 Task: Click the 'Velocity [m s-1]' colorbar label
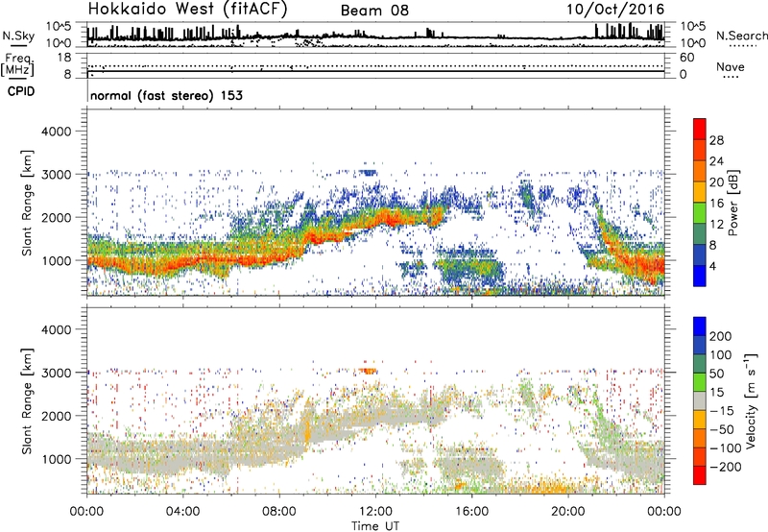pyautogui.click(x=751, y=400)
